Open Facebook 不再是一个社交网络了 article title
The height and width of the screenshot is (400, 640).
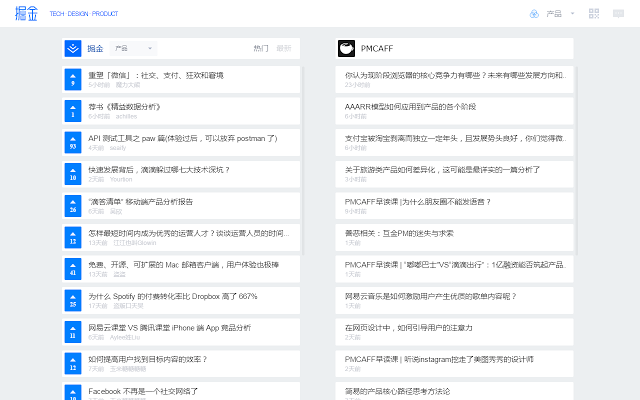[x=143, y=391]
